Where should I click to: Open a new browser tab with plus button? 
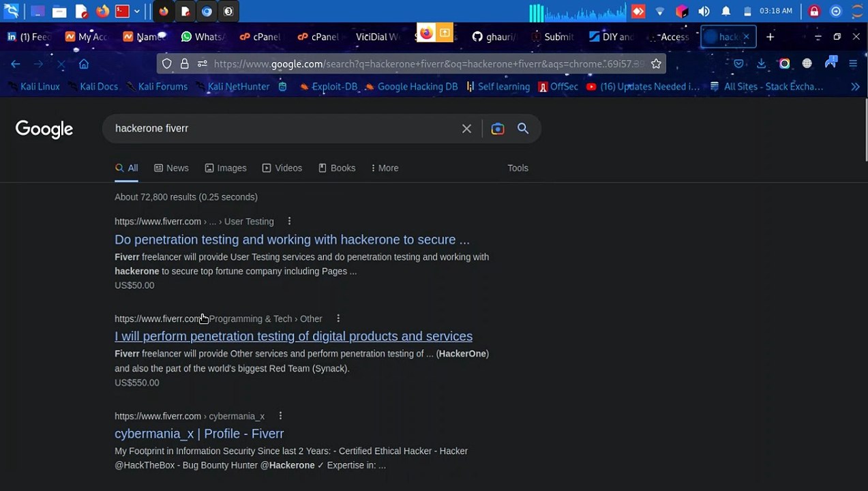(x=770, y=37)
